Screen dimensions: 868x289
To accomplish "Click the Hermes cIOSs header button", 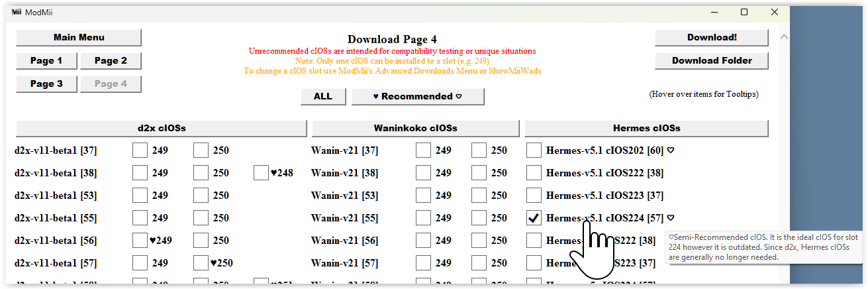I will pyautogui.click(x=646, y=129).
